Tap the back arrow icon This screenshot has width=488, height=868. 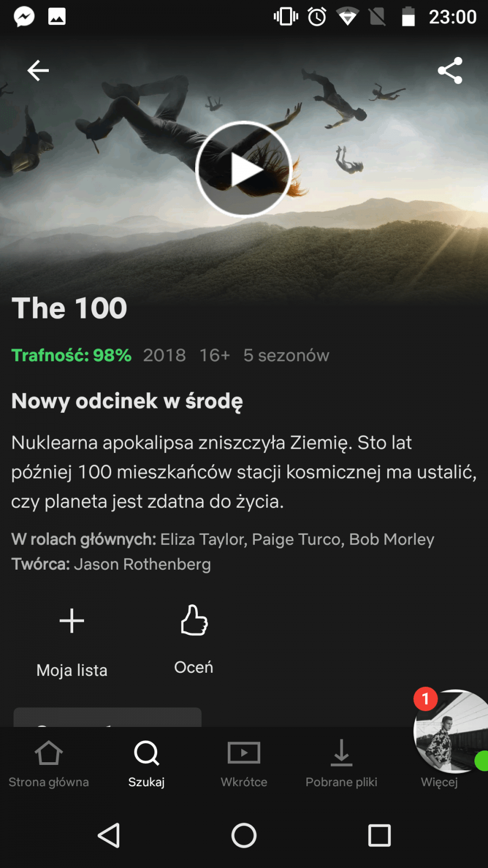[x=38, y=71]
